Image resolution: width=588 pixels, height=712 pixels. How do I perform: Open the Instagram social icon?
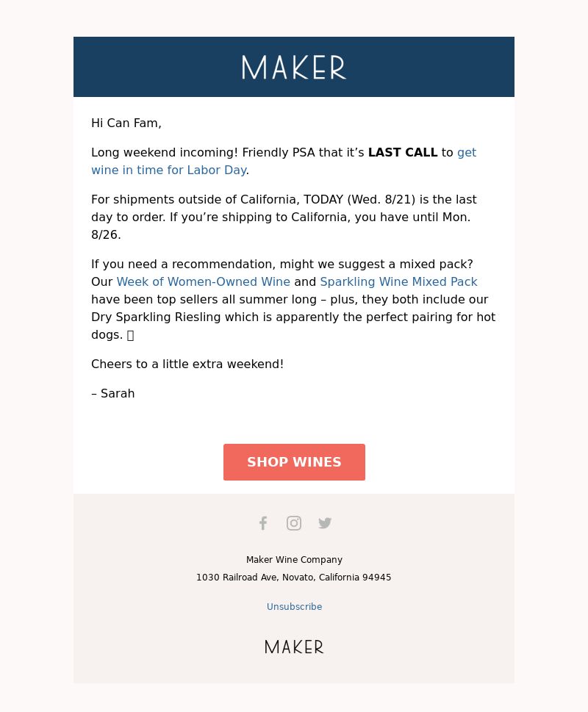pos(294,523)
